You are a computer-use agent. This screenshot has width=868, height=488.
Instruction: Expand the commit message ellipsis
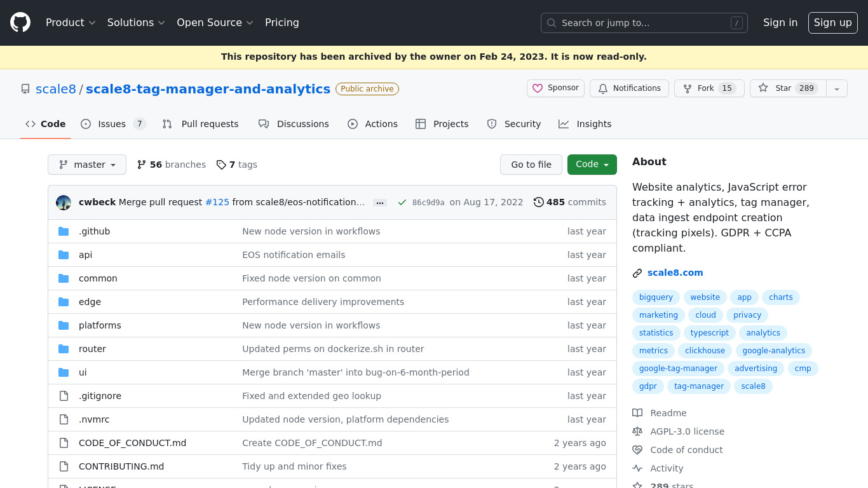tap(380, 203)
